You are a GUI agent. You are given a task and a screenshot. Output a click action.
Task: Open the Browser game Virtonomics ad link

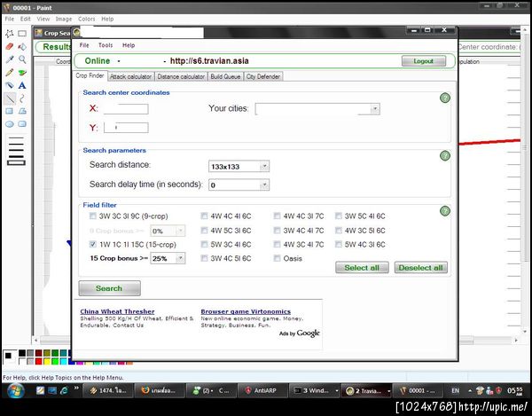coord(246,311)
